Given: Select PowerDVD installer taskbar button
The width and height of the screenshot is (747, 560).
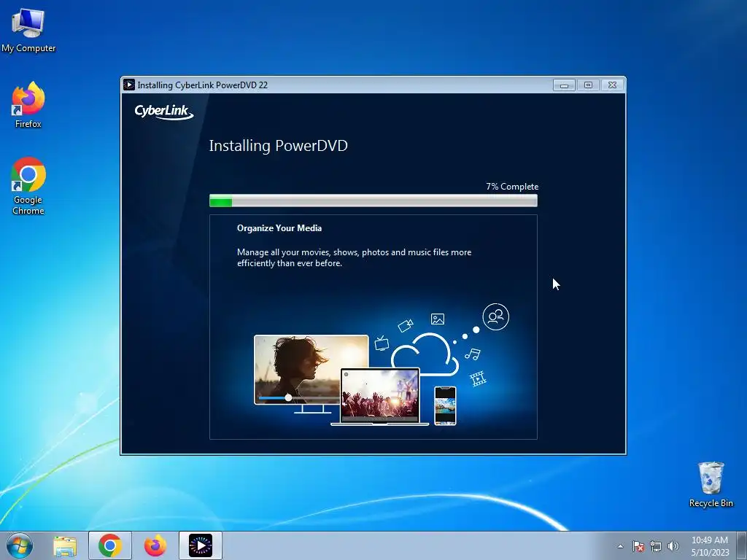Looking at the screenshot, I should tap(201, 545).
